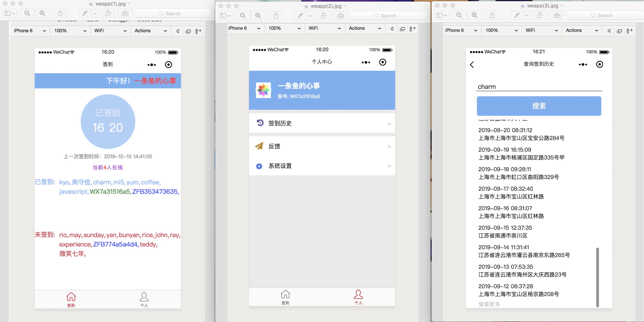Tap the 已签到 circle button

coord(108,122)
